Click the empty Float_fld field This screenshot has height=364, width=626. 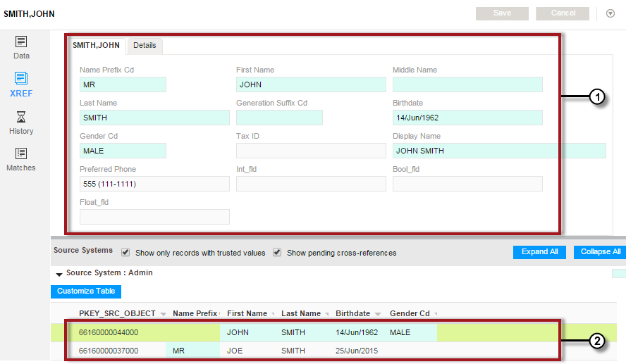pos(154,217)
